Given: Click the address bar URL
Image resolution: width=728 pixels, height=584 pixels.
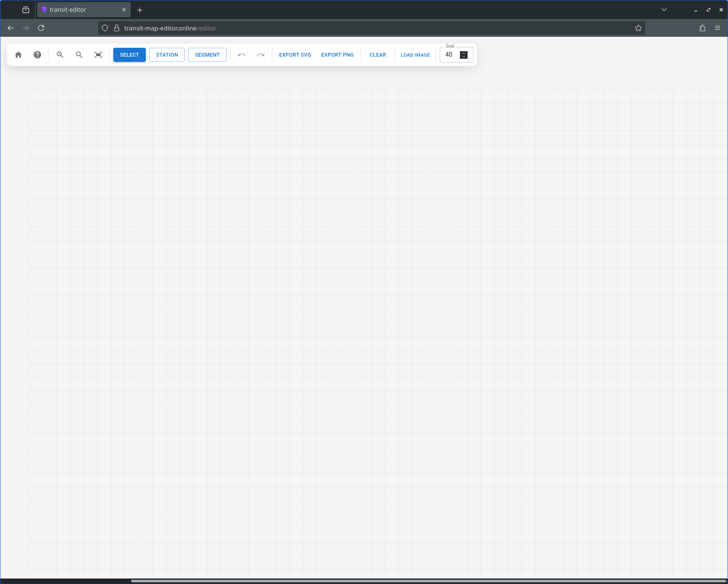Looking at the screenshot, I should coord(170,28).
